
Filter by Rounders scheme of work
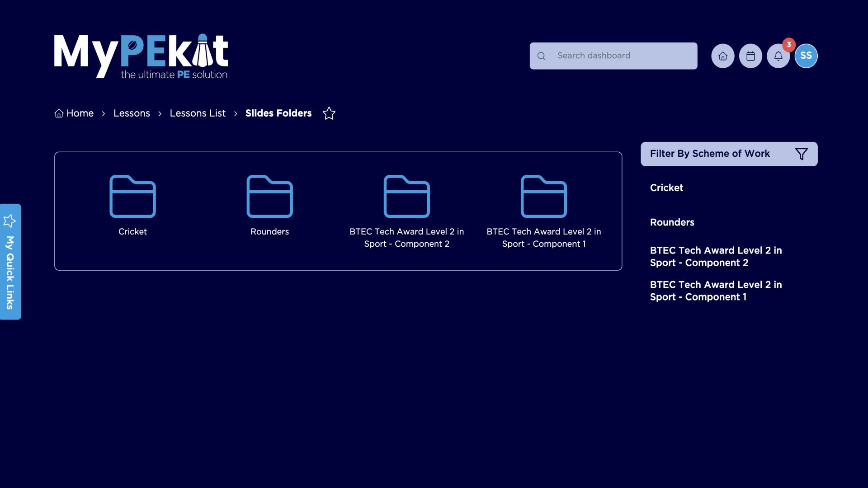point(672,222)
